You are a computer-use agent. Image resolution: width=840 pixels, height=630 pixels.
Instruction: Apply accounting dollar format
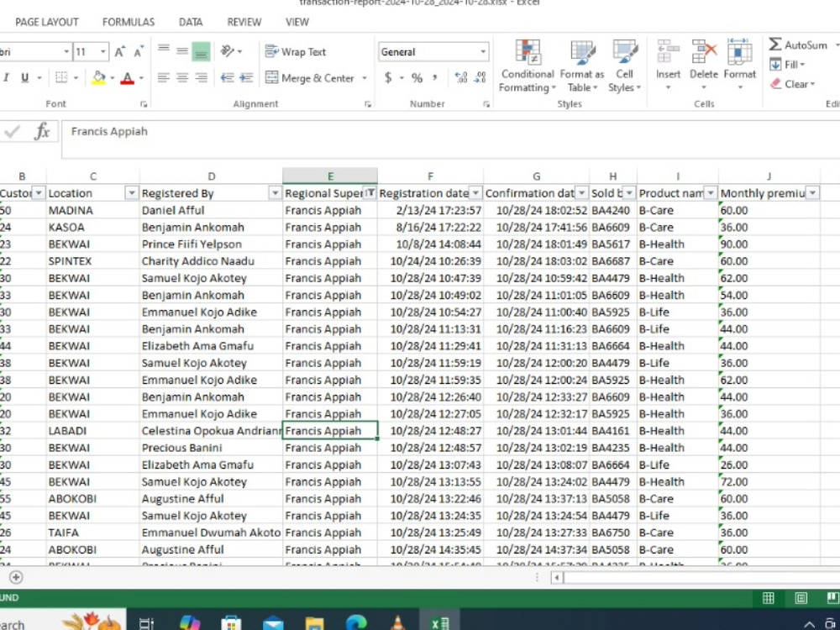click(x=388, y=77)
